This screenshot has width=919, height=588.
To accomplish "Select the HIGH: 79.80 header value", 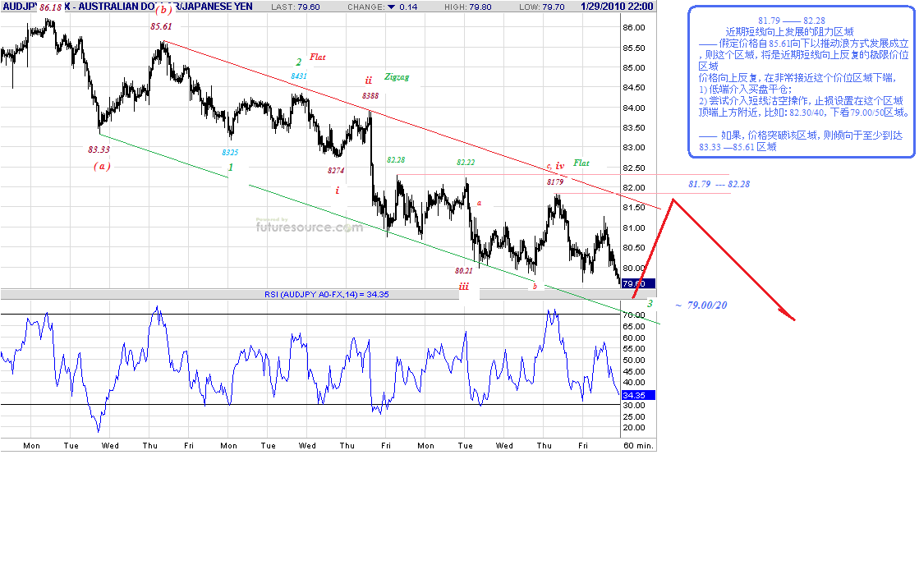I will click(467, 7).
